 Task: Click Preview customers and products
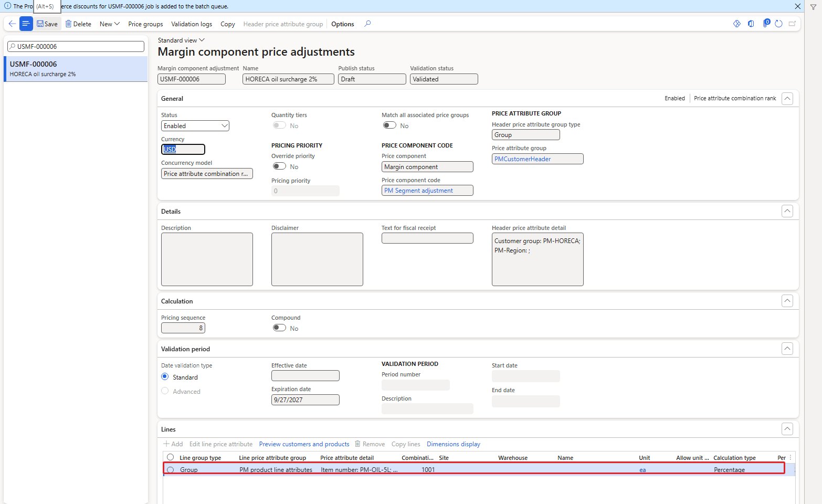pos(304,444)
